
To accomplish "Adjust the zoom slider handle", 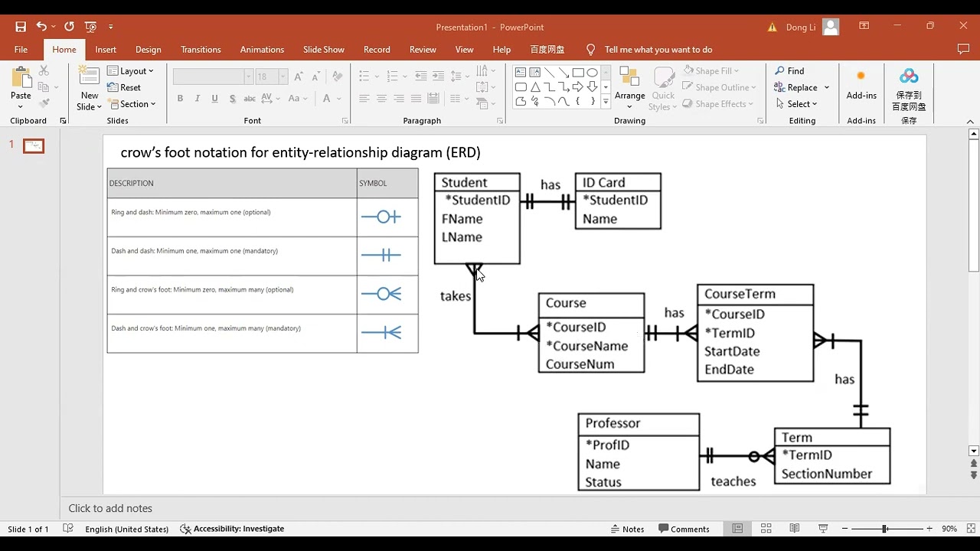I will click(x=884, y=529).
